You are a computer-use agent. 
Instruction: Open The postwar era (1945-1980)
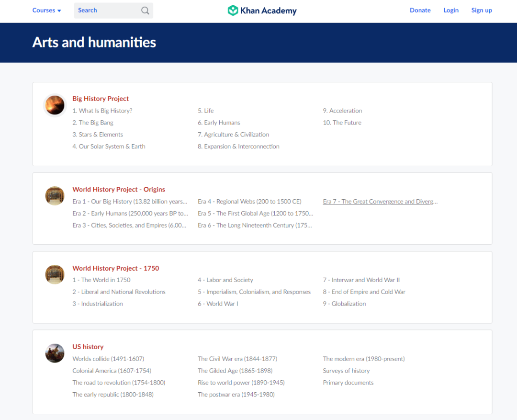[x=236, y=395]
